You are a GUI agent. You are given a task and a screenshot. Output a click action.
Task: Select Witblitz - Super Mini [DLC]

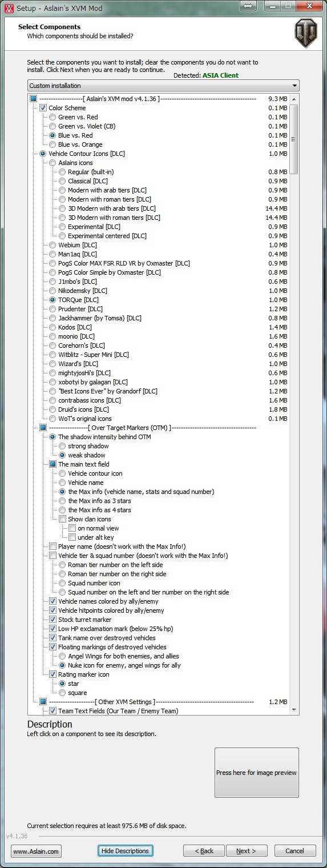53,355
